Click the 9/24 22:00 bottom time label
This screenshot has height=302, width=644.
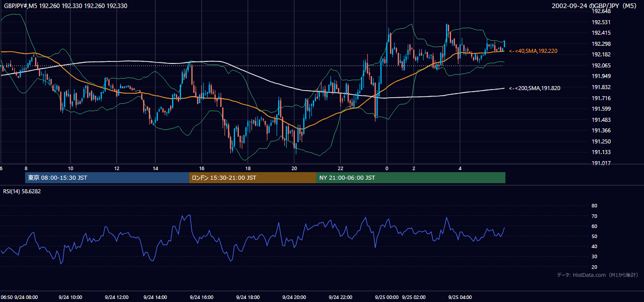341,297
